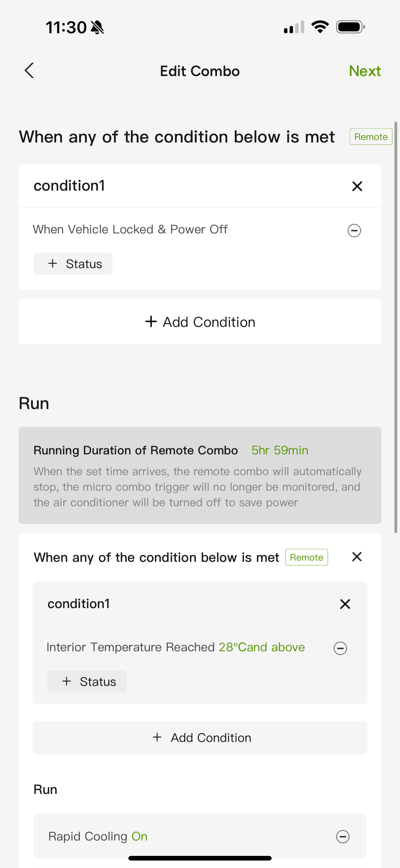Tap the nested Remote tag label
The height and width of the screenshot is (868, 400).
pyautogui.click(x=306, y=557)
